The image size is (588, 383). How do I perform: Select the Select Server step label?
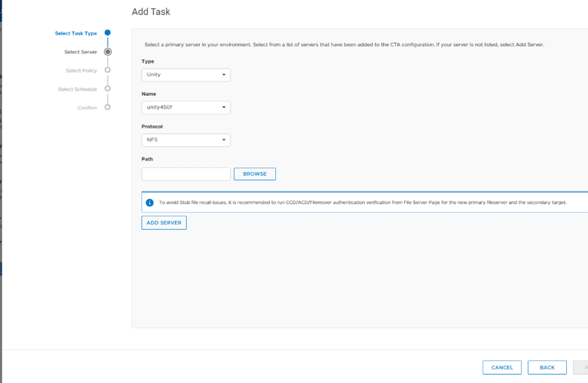coord(81,52)
